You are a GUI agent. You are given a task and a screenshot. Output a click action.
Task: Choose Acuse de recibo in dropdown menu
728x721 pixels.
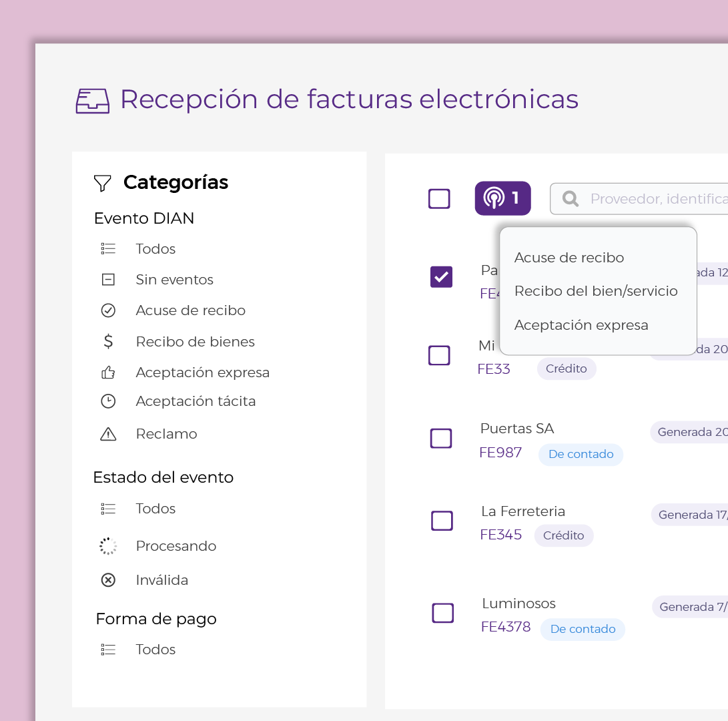click(x=569, y=258)
